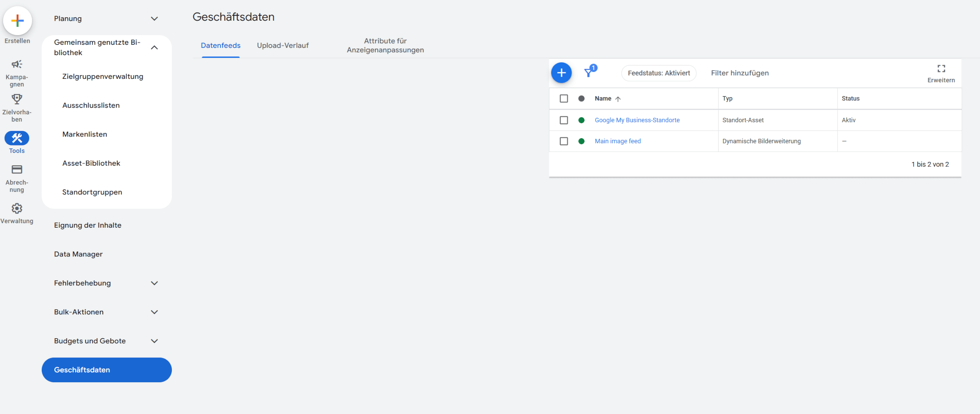Open Kampagnen via the megaphone icon
This screenshot has height=414, width=980.
[17, 64]
